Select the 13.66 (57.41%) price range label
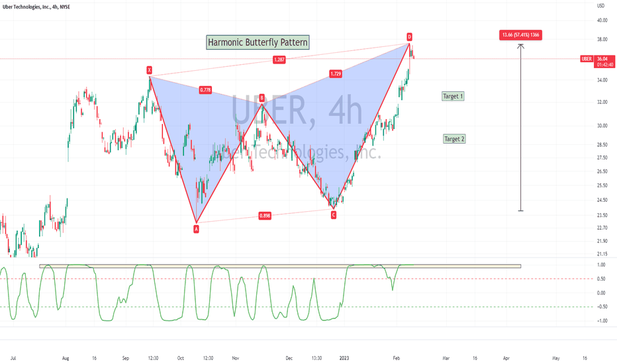The height and width of the screenshot is (364, 617). (x=520, y=35)
